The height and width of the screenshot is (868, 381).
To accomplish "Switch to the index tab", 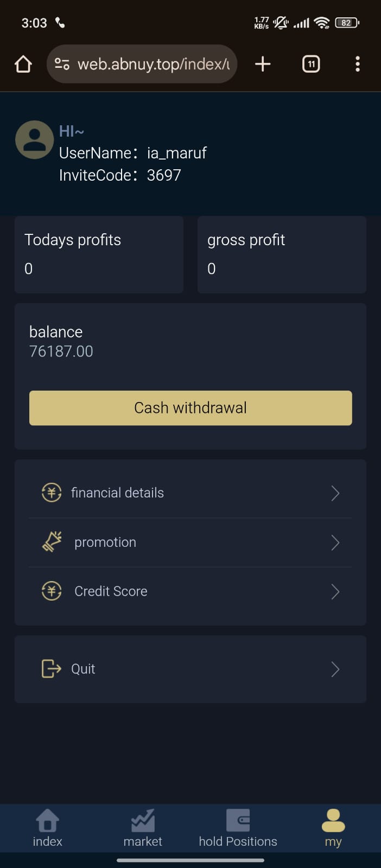I will [x=47, y=828].
